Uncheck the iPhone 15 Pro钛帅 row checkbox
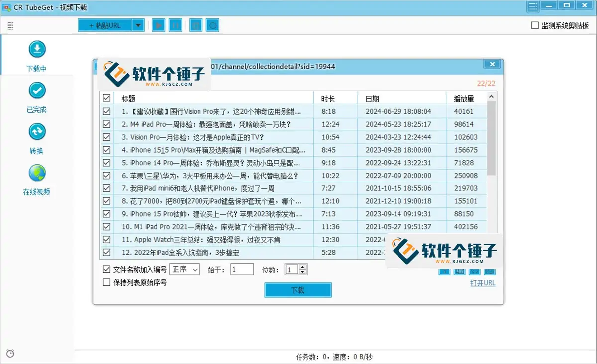This screenshot has width=597, height=364. (x=106, y=214)
